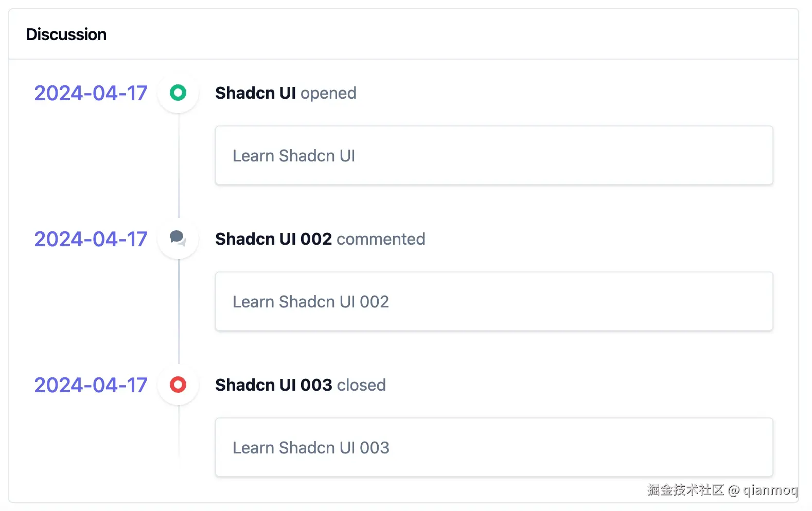Open the Learn Shadcn UI 003 card
Screen dimensions: 812x511
(x=493, y=447)
